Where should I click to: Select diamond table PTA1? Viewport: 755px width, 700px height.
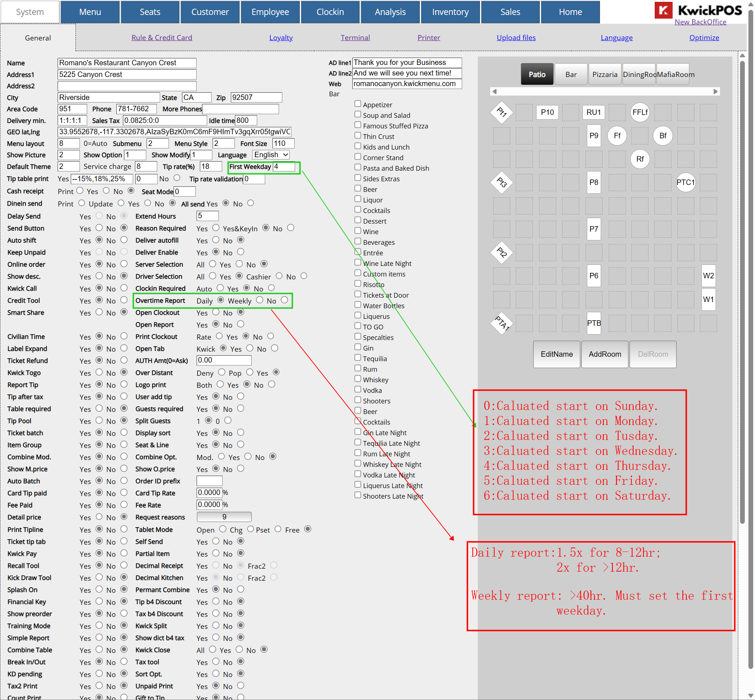501,323
